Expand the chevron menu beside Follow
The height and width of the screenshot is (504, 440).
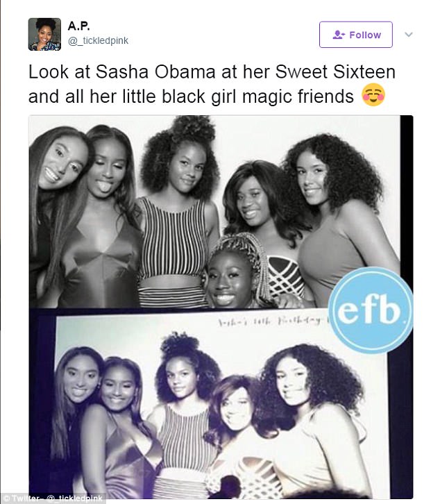[409, 35]
